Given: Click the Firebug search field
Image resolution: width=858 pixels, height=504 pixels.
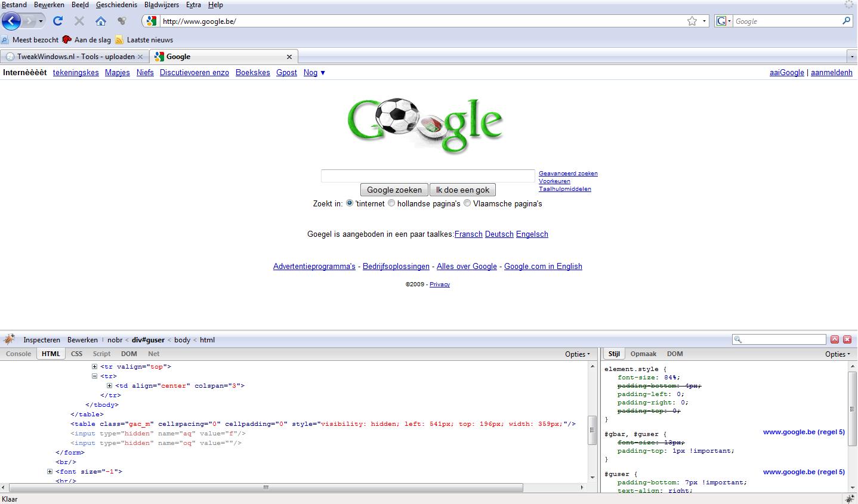Looking at the screenshot, I should click(779, 340).
